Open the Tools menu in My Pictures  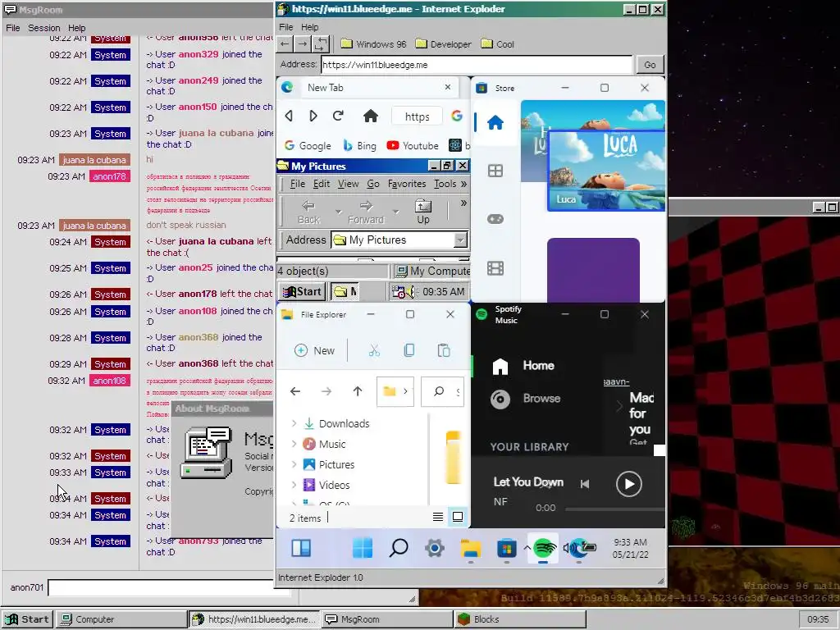coord(445,184)
